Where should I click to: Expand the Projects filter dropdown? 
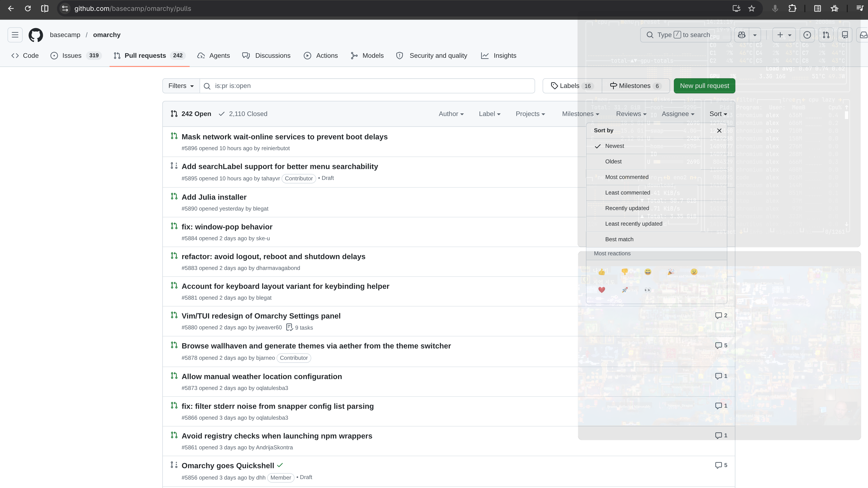point(530,114)
